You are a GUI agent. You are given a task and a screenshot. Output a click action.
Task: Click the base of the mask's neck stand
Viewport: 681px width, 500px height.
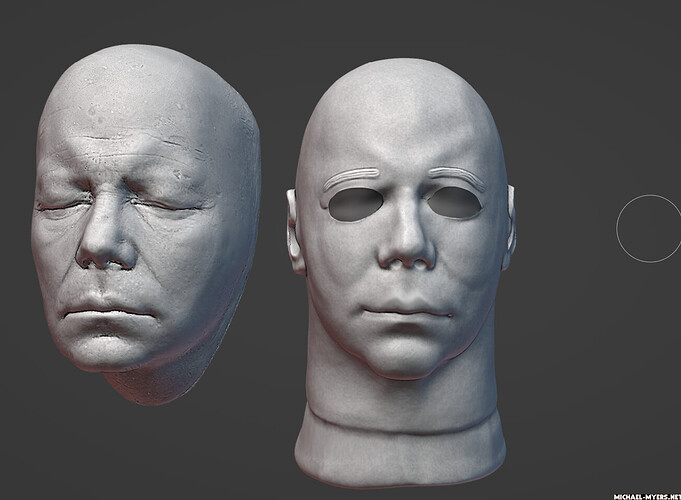(400, 456)
